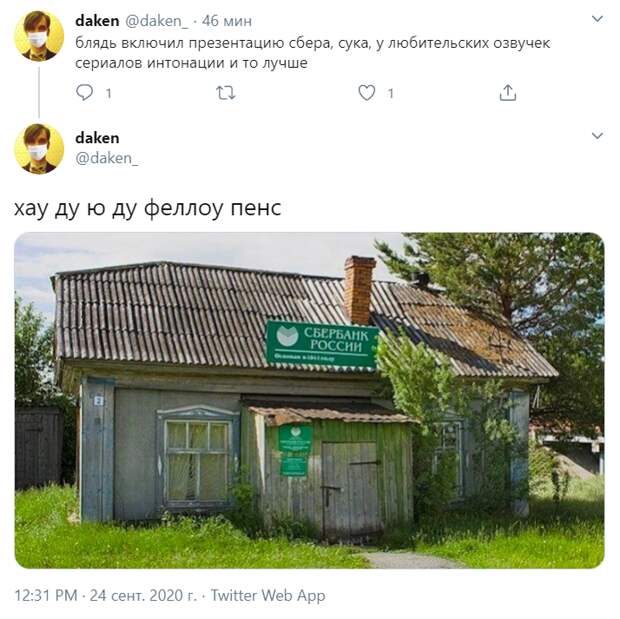This screenshot has width=620, height=619.
Task: Open the @daken_ handle below second name
Action: pyautogui.click(x=107, y=158)
